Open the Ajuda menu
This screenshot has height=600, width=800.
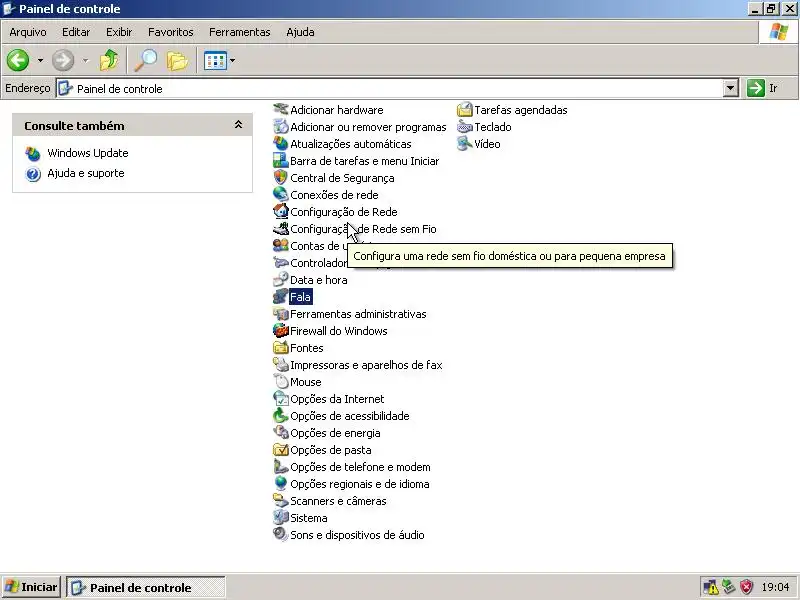(300, 32)
